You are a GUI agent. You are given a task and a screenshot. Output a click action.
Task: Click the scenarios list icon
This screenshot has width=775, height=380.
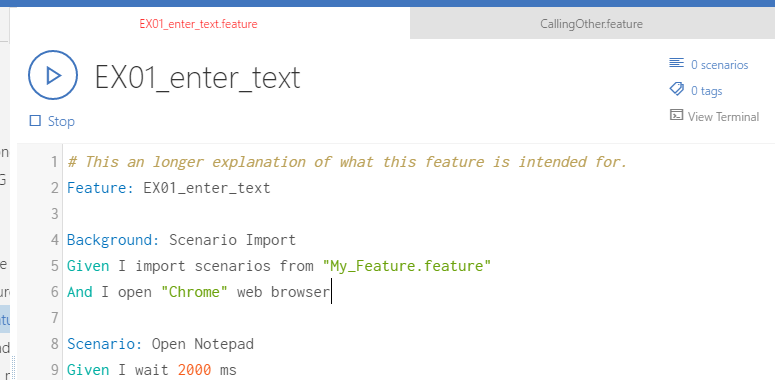676,63
